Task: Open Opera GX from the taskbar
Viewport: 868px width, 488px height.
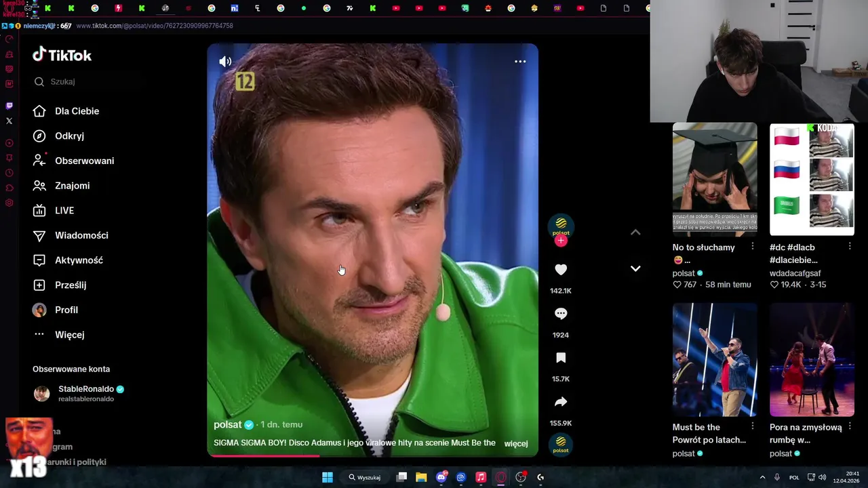Action: coord(501,477)
